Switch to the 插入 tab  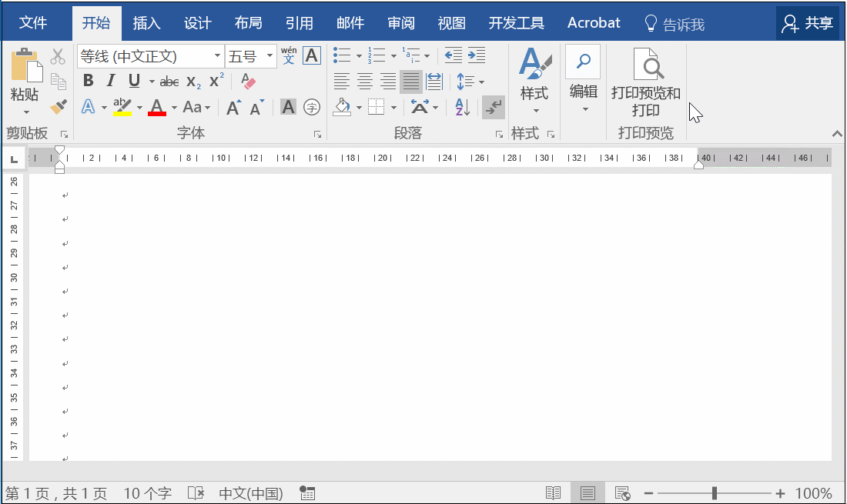tap(147, 22)
